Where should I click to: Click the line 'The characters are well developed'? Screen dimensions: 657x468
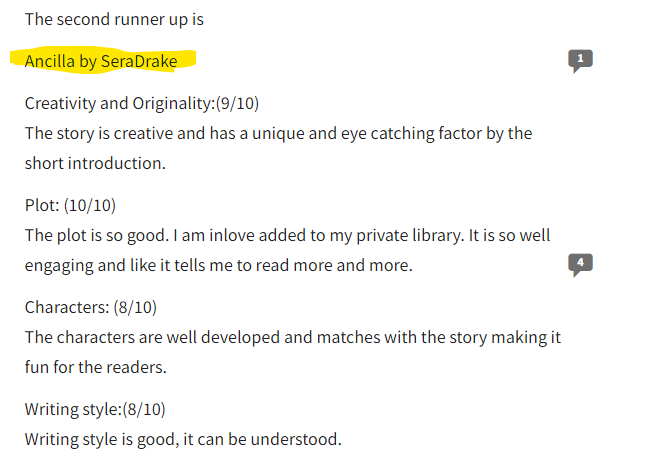coord(292,338)
